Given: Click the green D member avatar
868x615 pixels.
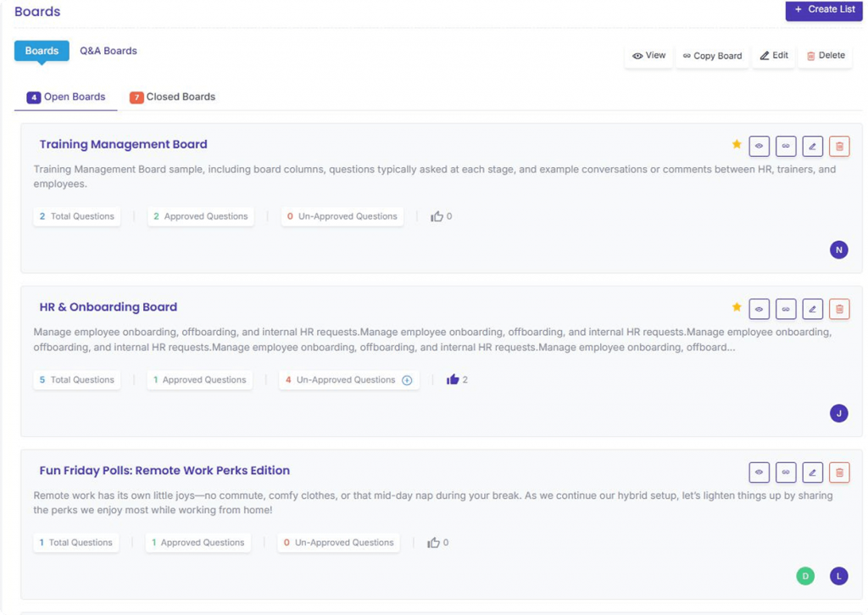Looking at the screenshot, I should pos(805,576).
